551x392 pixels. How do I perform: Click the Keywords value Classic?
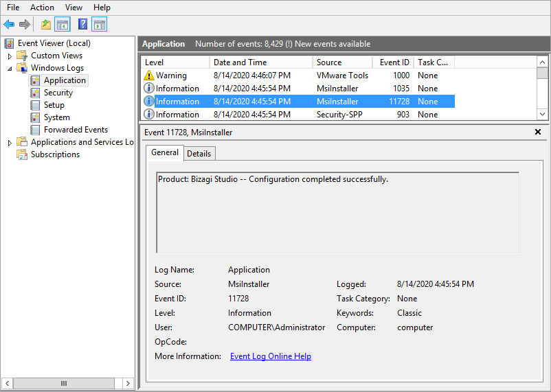tap(409, 313)
